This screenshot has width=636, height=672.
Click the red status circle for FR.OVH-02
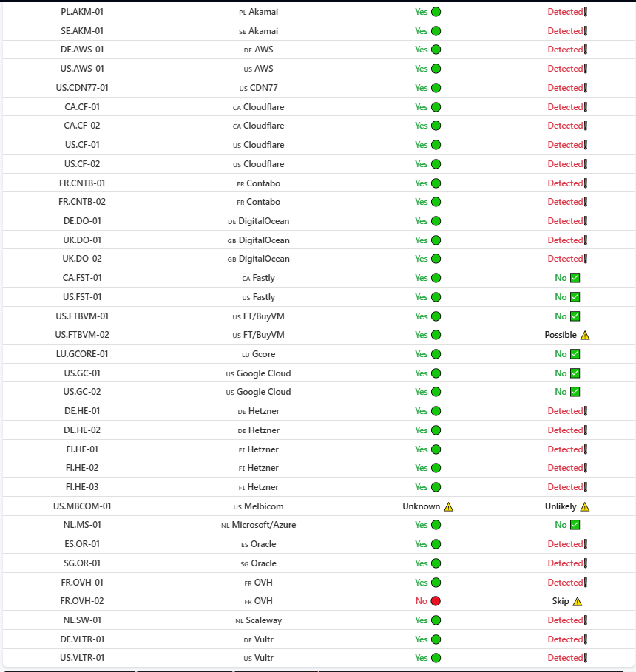coord(436,601)
